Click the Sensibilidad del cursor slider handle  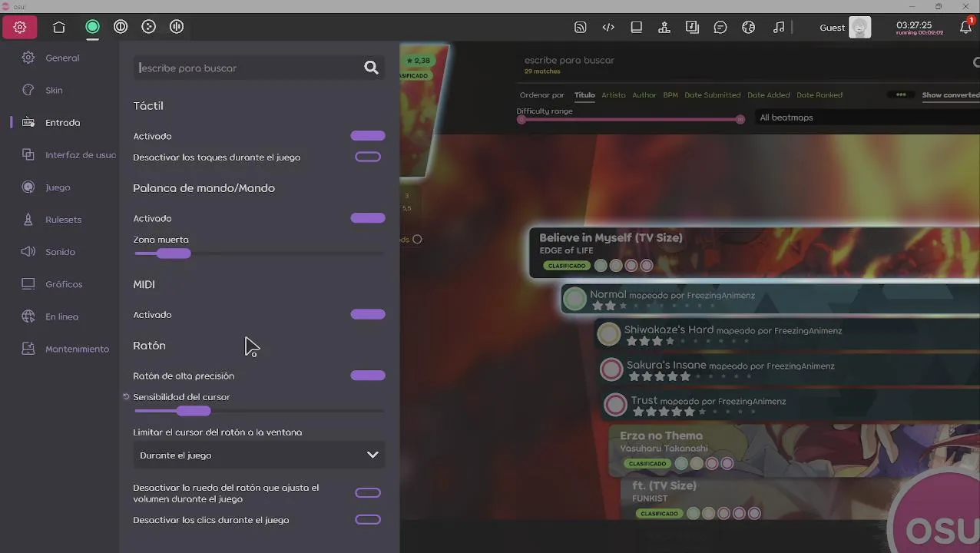(194, 411)
